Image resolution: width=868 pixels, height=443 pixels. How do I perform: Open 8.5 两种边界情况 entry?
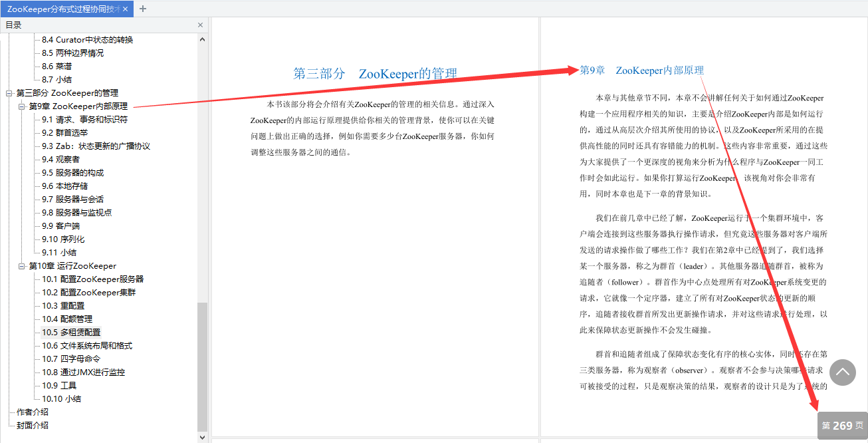(72, 53)
